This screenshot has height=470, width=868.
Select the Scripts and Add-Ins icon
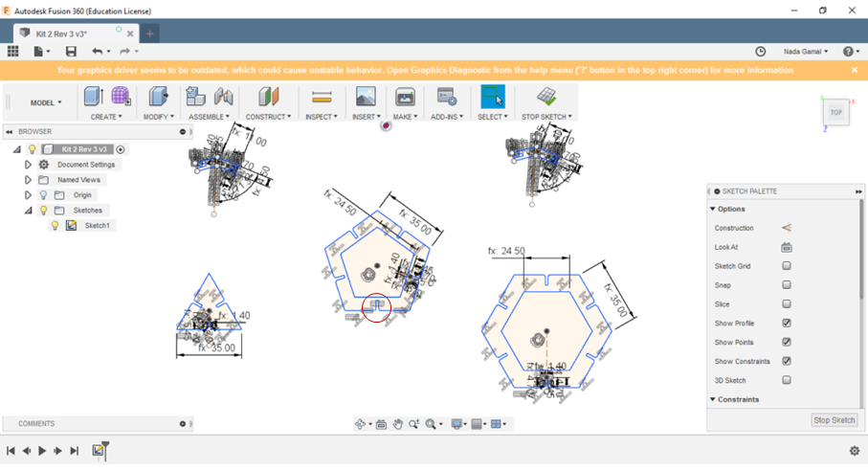[x=446, y=97]
